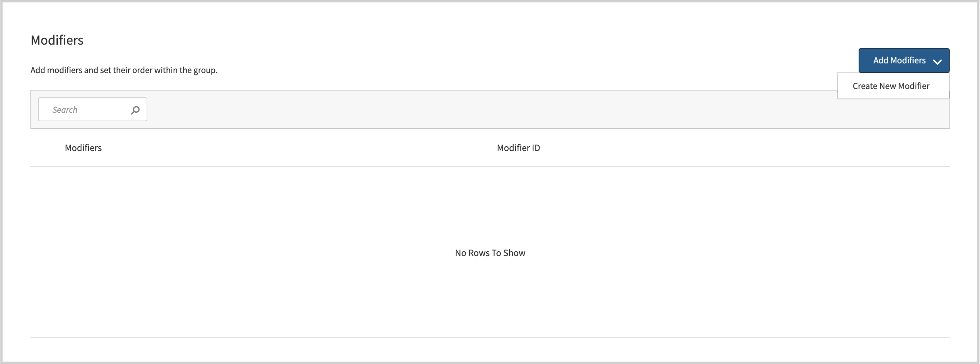The width and height of the screenshot is (980, 364).
Task: Click the No Rows To Show message
Action: tap(490, 253)
